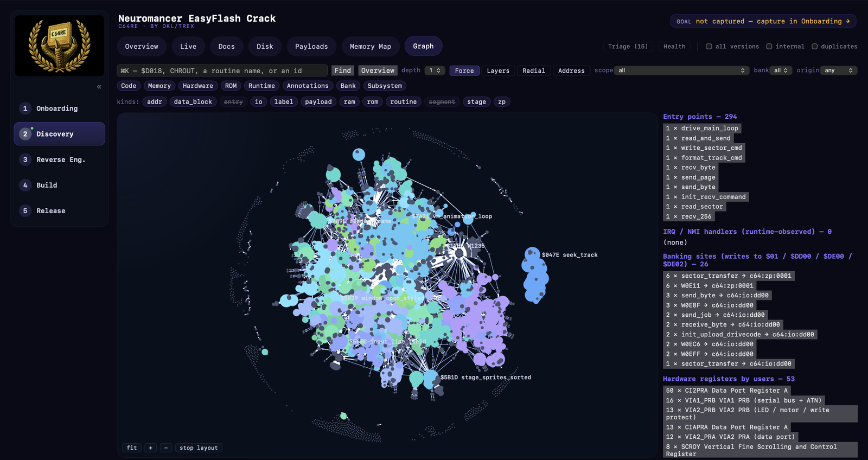This screenshot has width=868, height=460.
Task: Click drive_main_loop entry point
Action: pyautogui.click(x=703, y=129)
